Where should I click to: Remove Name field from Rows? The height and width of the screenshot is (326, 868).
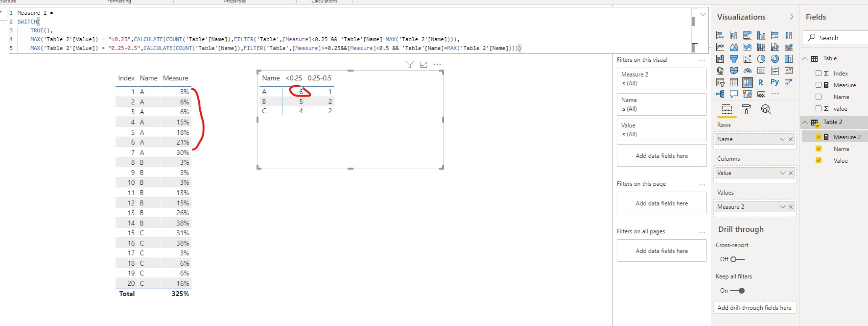click(x=791, y=139)
